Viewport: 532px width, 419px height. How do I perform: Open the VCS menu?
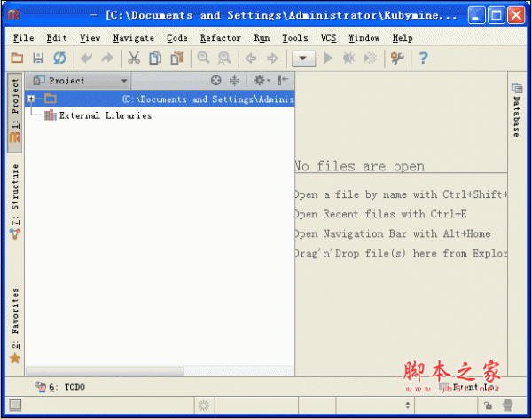click(x=328, y=38)
